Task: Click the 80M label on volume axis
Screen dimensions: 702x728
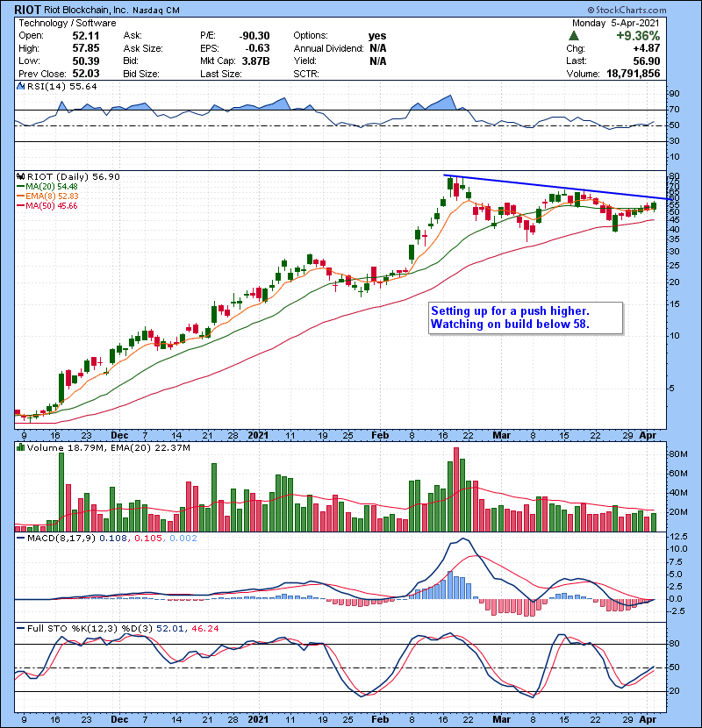Action: 677,454
